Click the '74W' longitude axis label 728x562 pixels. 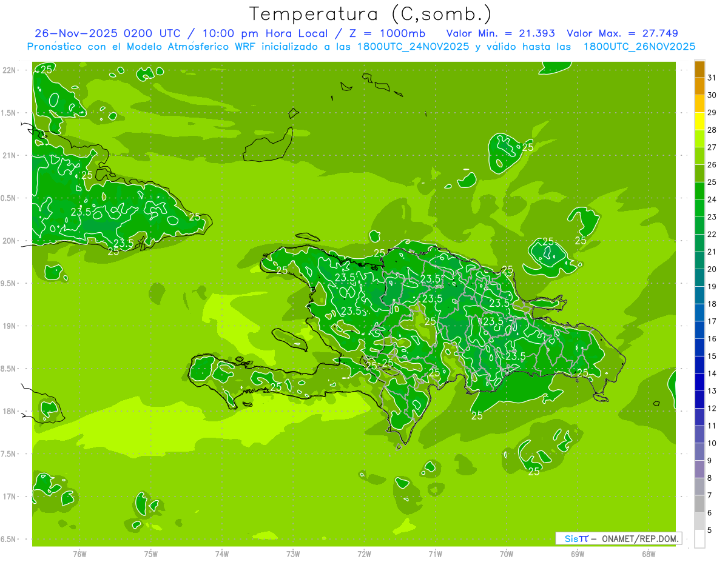tap(221, 554)
